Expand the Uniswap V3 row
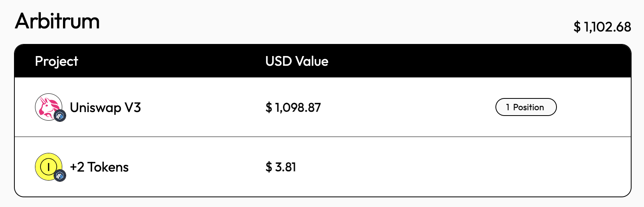Image resolution: width=644 pixels, height=207 pixels. tap(323, 107)
